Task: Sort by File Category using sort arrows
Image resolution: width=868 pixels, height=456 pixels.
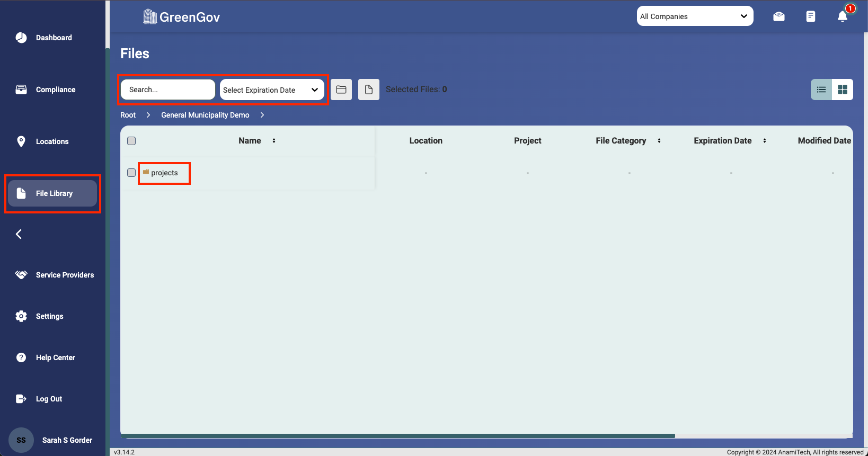Action: [659, 141]
